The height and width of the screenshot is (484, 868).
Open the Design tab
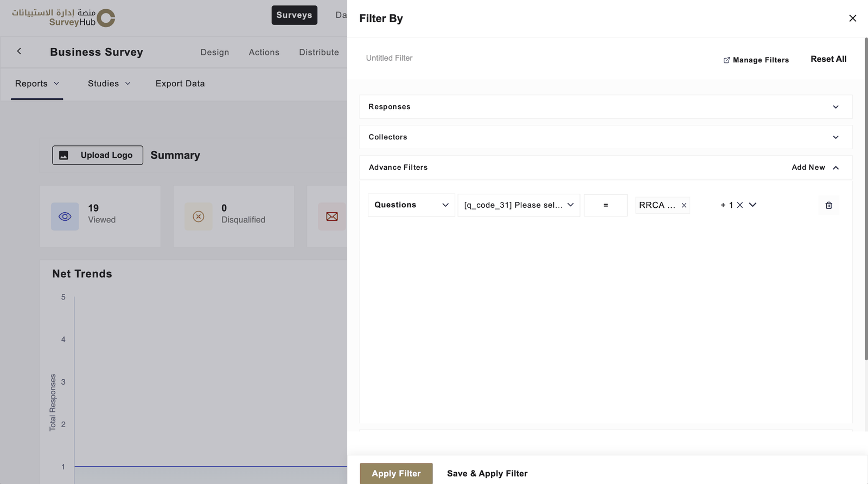215,52
